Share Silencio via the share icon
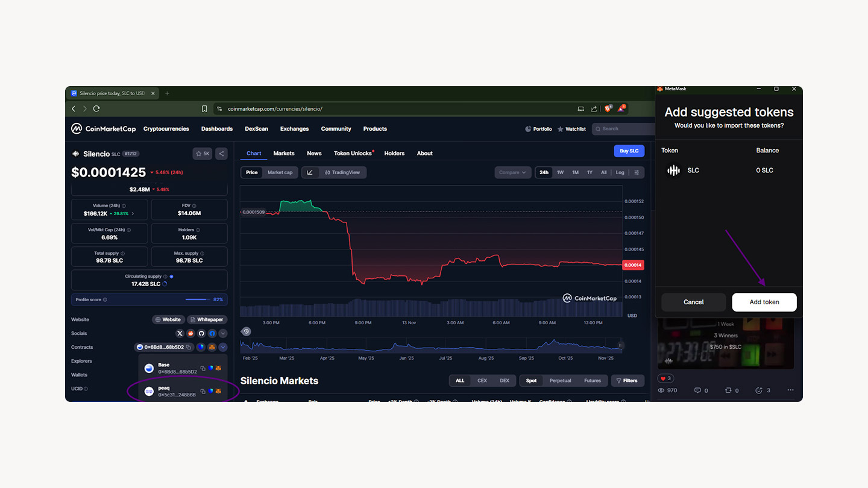868x488 pixels. (x=221, y=154)
